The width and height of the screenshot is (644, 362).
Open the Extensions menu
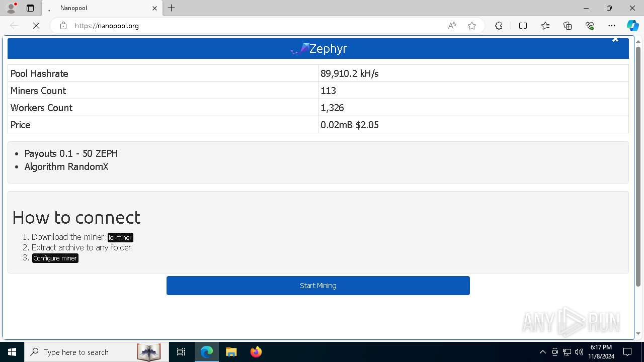coord(499,26)
